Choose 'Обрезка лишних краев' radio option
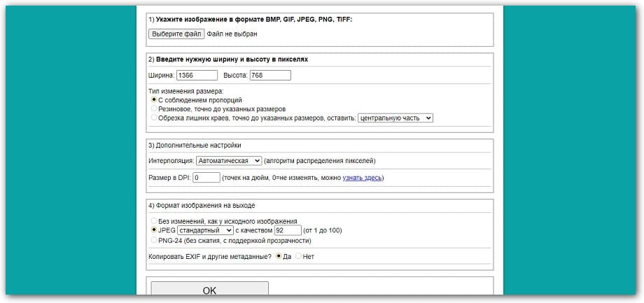This screenshot has height=303, width=644. (x=155, y=118)
